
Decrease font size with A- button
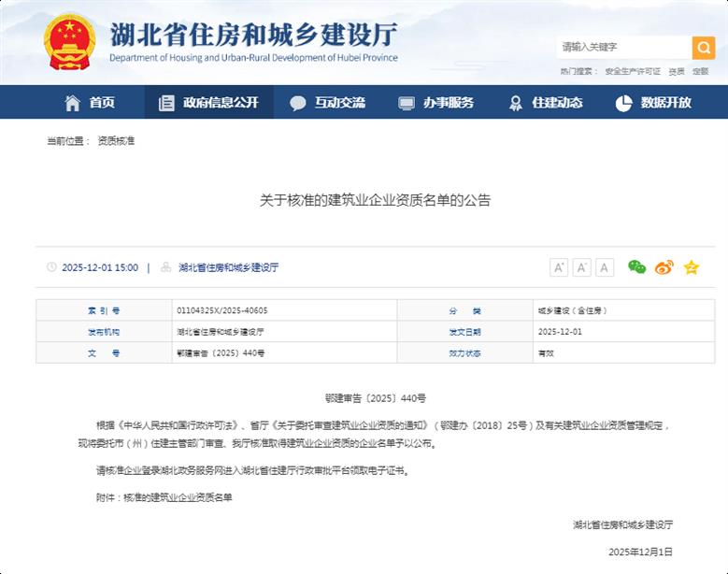581,267
